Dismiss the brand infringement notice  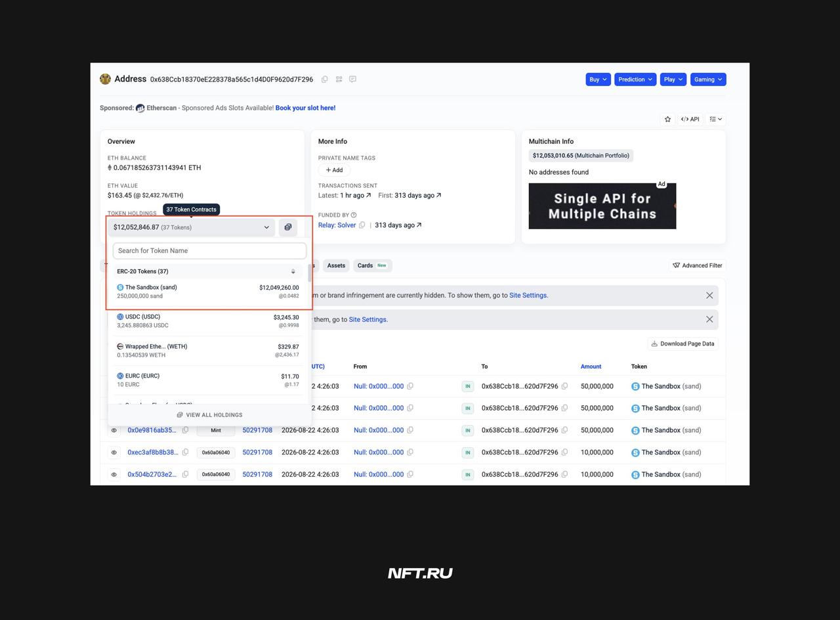[x=709, y=296]
